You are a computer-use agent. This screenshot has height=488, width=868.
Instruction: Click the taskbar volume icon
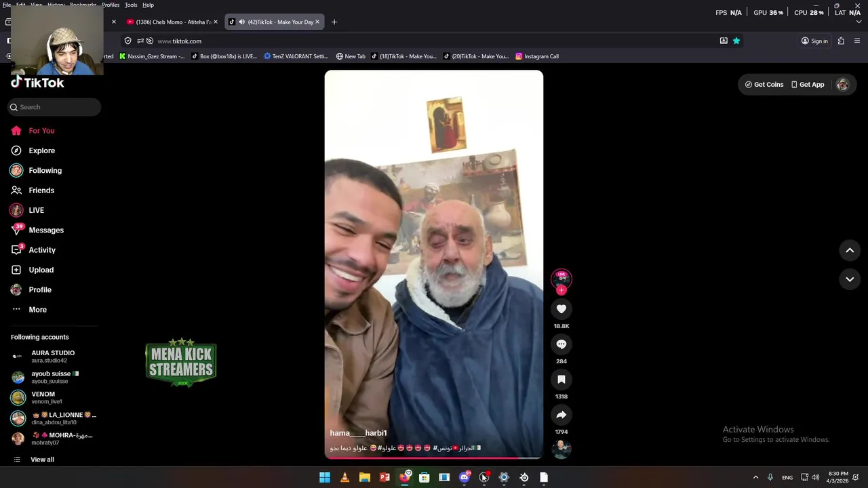tap(815, 477)
